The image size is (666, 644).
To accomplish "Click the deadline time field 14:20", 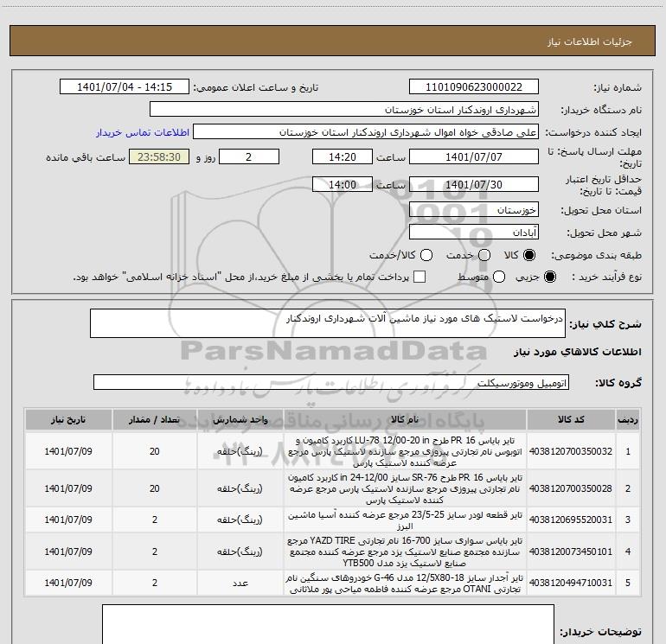I will click(x=343, y=156).
